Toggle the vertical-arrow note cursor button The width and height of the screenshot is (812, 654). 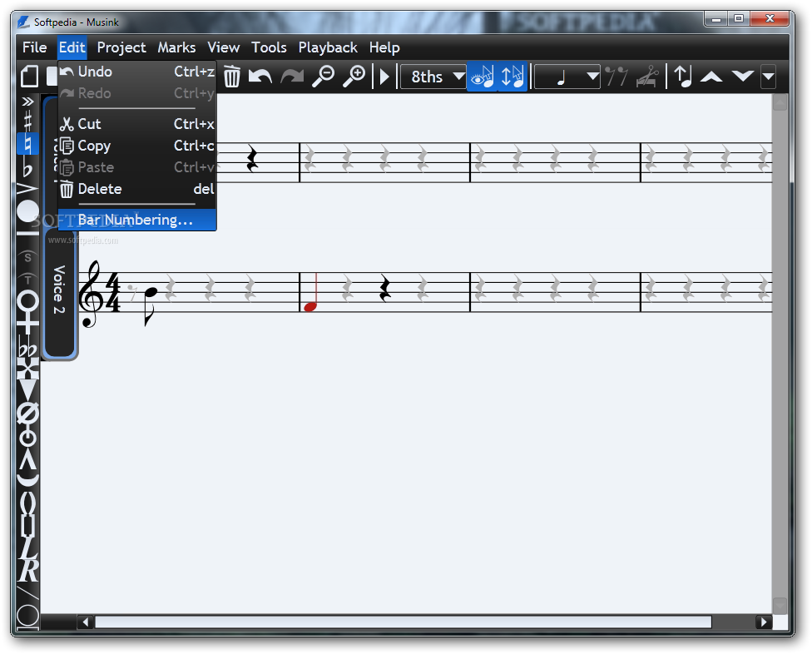pos(512,76)
